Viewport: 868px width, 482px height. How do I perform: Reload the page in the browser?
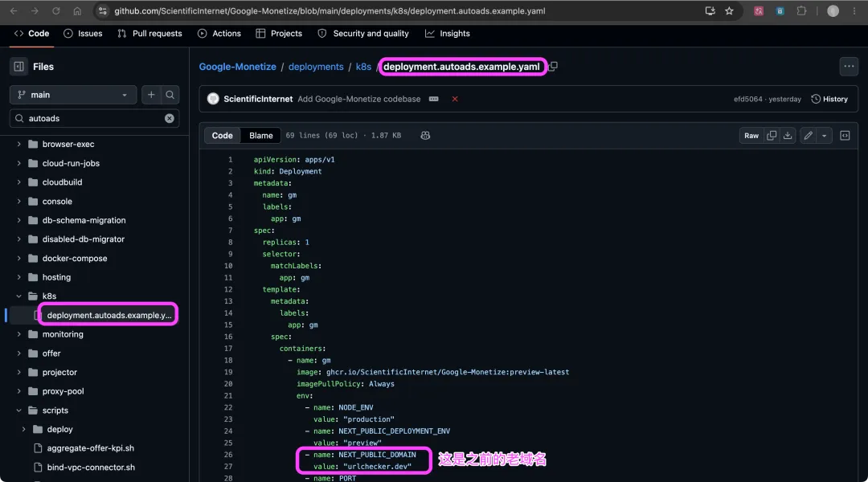(56, 11)
